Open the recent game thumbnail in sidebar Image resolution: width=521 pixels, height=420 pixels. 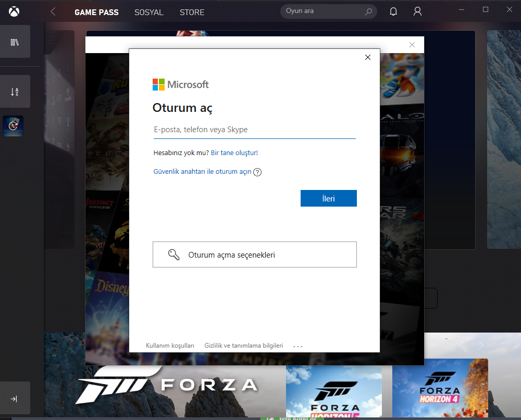13,126
